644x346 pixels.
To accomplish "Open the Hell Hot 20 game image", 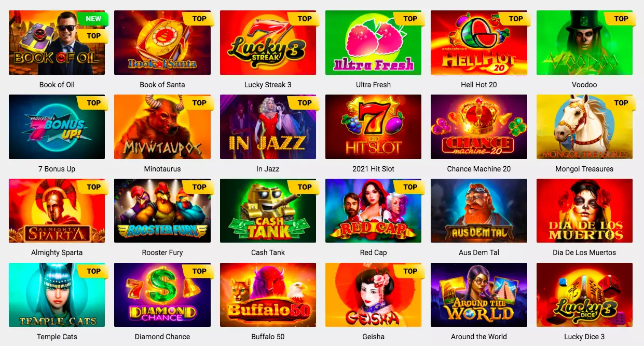I will 479,43.
